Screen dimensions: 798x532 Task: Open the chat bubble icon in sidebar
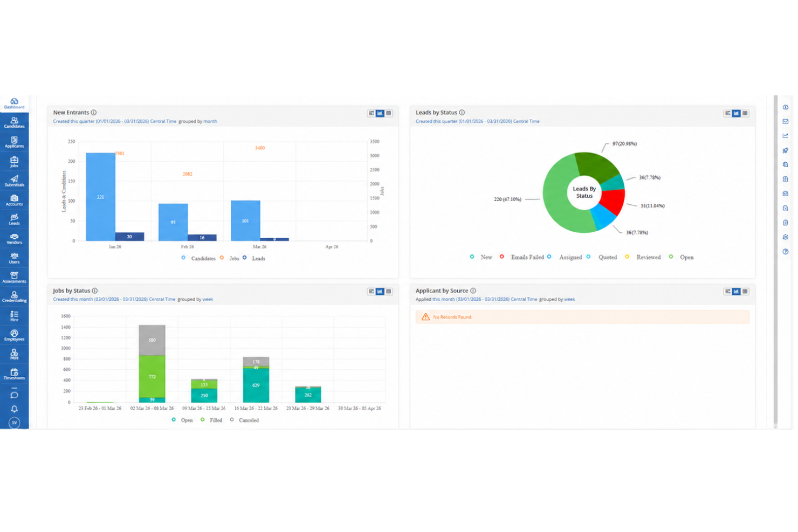pos(14,395)
